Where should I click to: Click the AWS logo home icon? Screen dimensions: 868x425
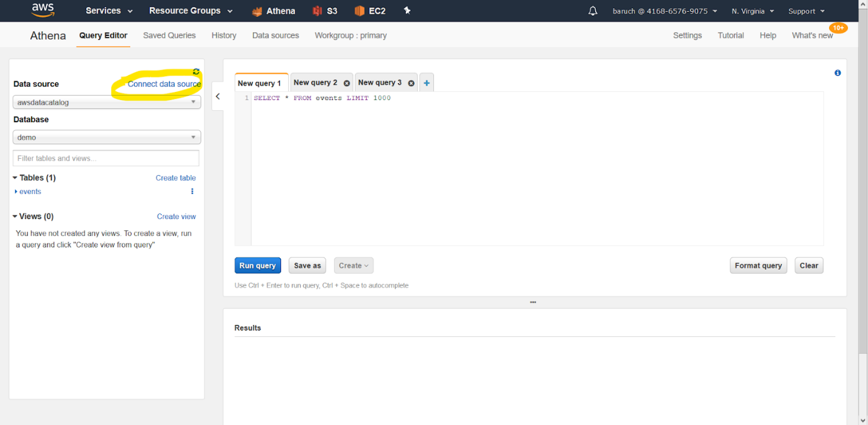[x=43, y=11]
